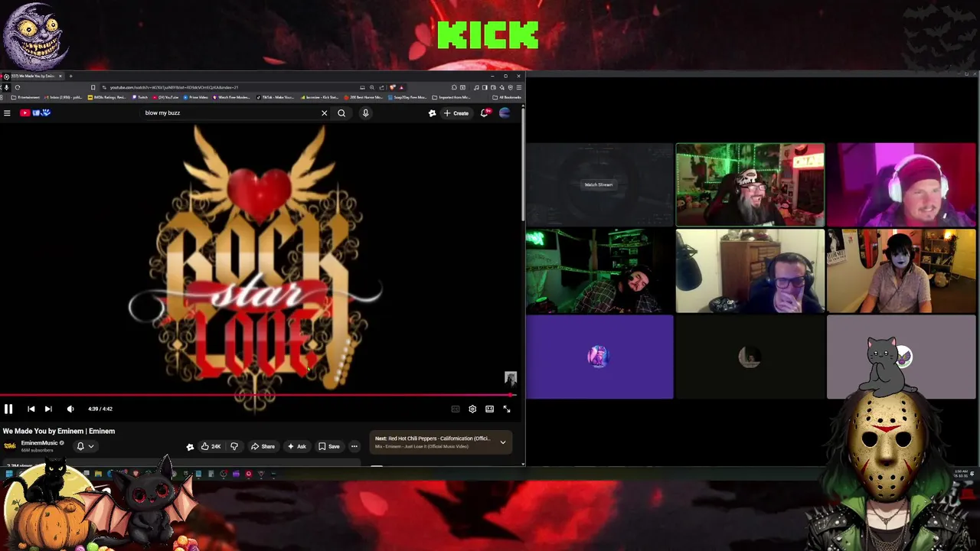The width and height of the screenshot is (980, 551).
Task: Open the EminemMusic channel name
Action: [40, 443]
